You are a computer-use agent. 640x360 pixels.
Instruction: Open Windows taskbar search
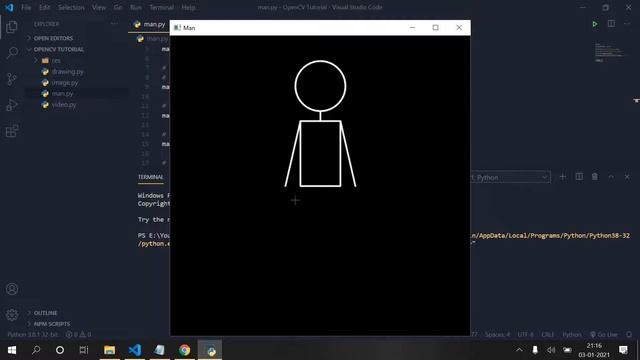pyautogui.click(x=36, y=350)
